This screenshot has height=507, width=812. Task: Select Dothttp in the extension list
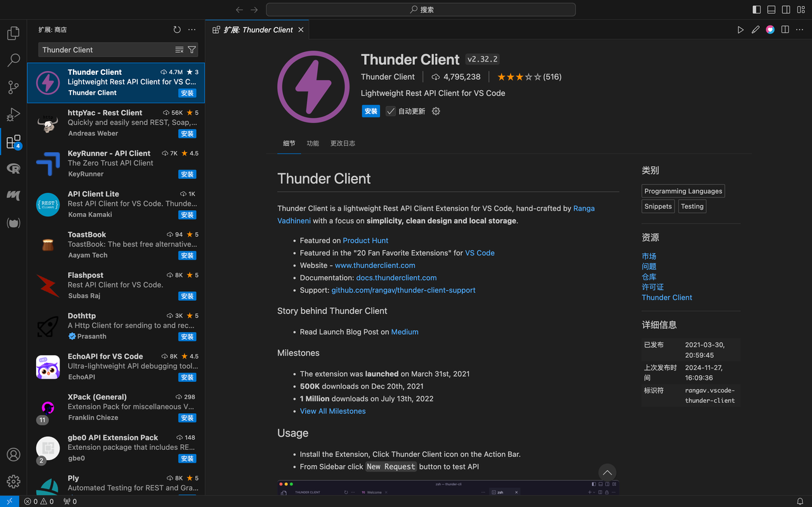click(x=116, y=326)
